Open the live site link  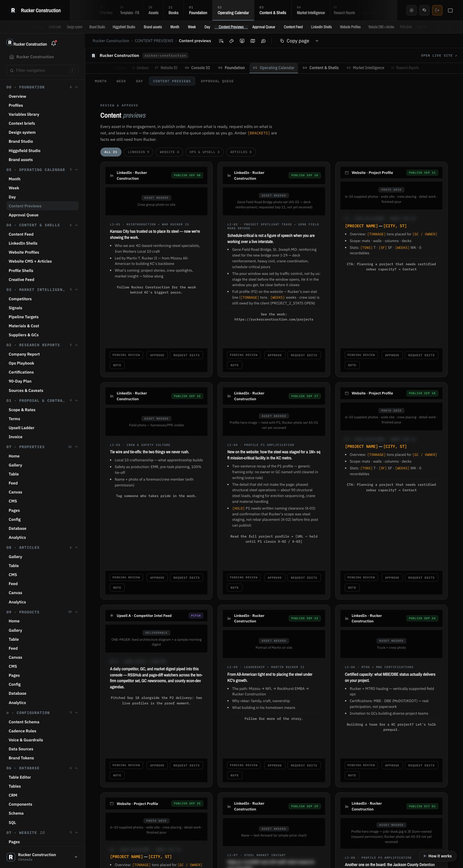point(439,56)
